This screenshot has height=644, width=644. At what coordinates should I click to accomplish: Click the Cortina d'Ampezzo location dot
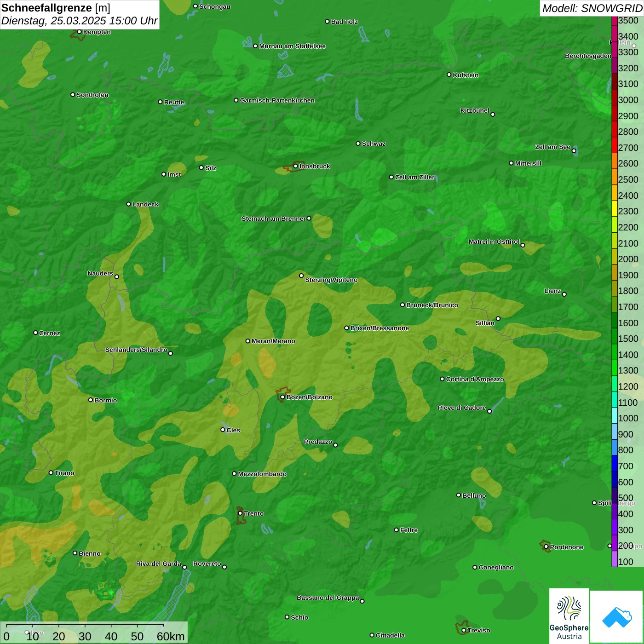442,379
